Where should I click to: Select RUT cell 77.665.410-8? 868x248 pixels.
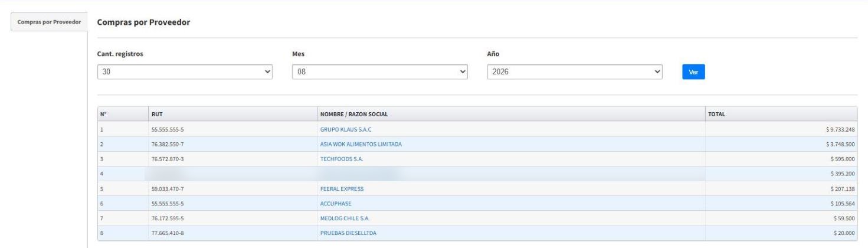(x=231, y=233)
